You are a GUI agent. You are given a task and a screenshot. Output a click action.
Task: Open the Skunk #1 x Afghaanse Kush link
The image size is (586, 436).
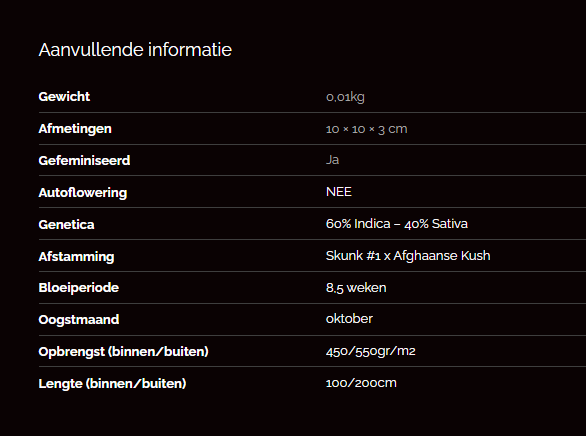(x=408, y=256)
